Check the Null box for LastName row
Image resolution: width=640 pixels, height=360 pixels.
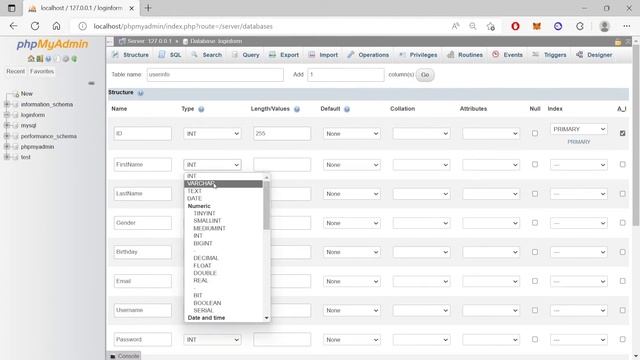coord(535,193)
